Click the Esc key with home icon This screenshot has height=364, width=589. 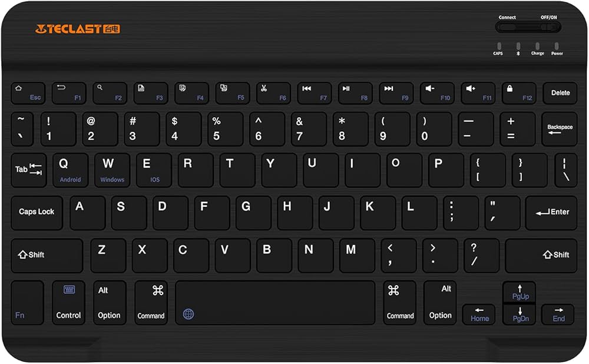click(x=28, y=93)
